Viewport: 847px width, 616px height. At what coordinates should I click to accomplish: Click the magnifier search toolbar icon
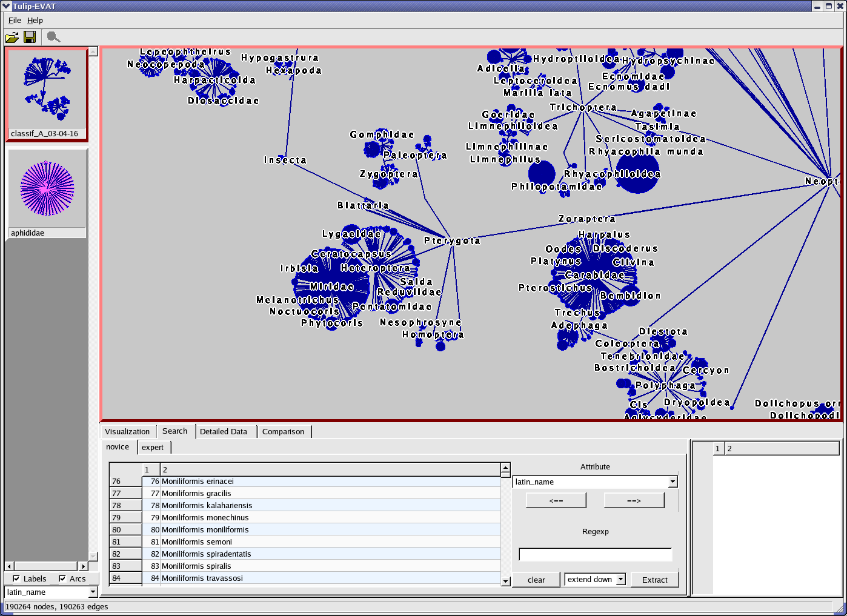pos(53,38)
